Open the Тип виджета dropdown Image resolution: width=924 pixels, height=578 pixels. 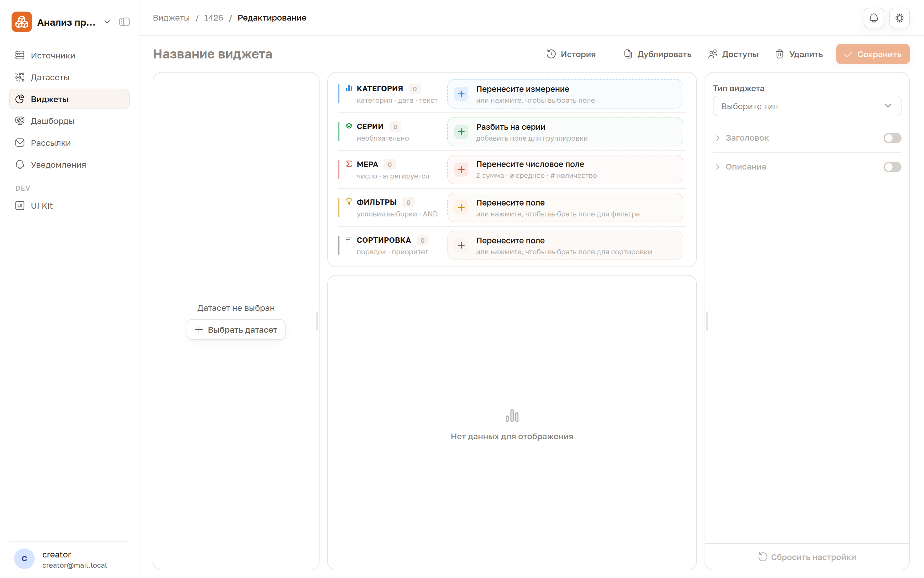click(807, 106)
